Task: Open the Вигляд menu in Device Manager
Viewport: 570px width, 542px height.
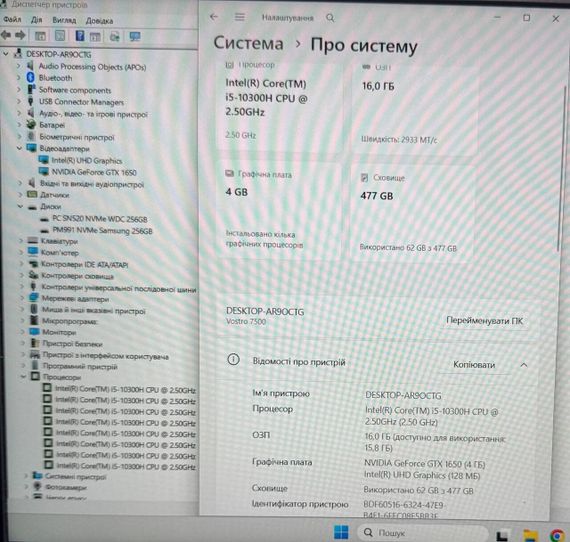Action: click(x=64, y=20)
